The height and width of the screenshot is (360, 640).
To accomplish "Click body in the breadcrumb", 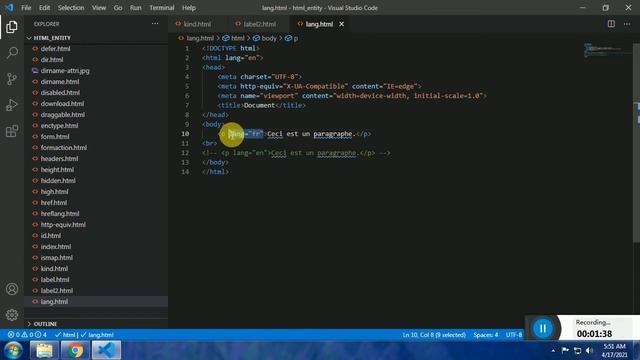I will click(269, 38).
